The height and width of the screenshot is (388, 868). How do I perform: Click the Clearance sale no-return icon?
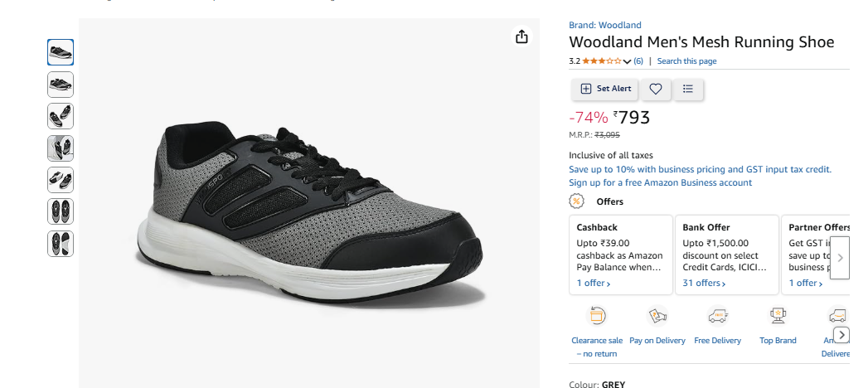click(x=597, y=315)
